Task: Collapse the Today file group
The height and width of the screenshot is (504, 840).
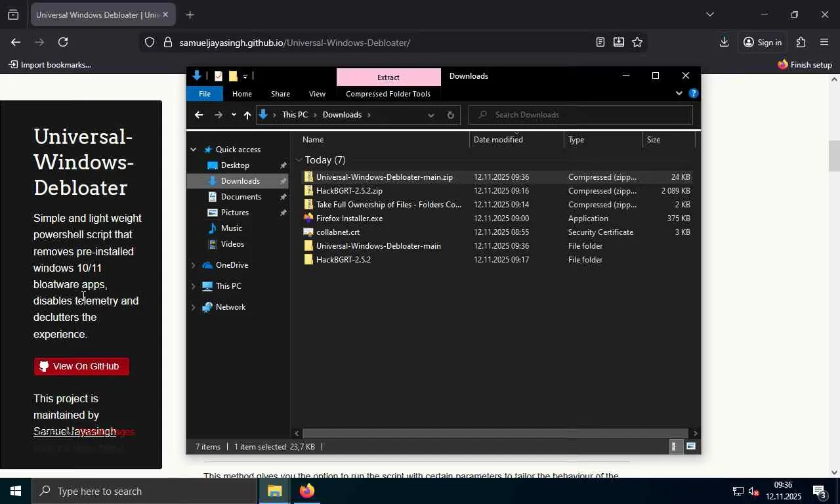Action: 299,160
